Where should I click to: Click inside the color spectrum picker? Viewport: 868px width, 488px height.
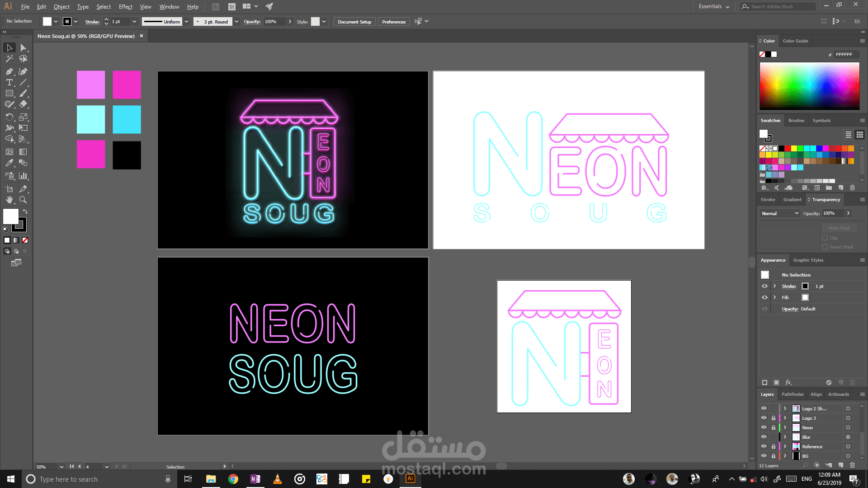(809, 86)
